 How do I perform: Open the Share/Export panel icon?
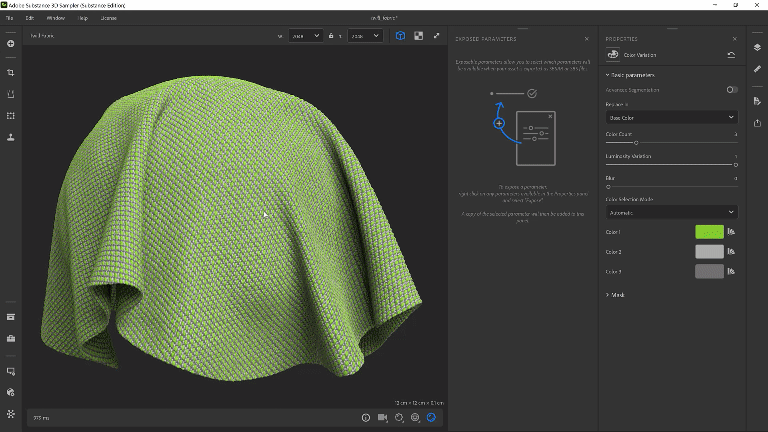point(757,123)
